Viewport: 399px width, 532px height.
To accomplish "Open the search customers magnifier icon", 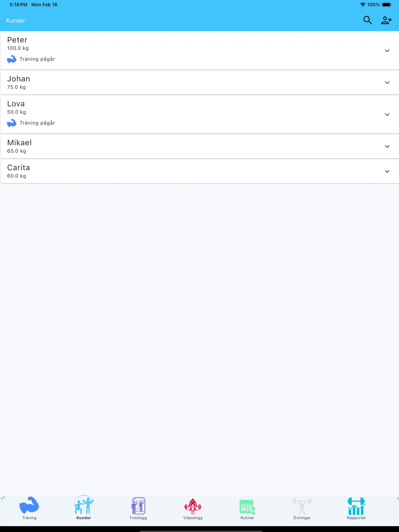I will (367, 20).
